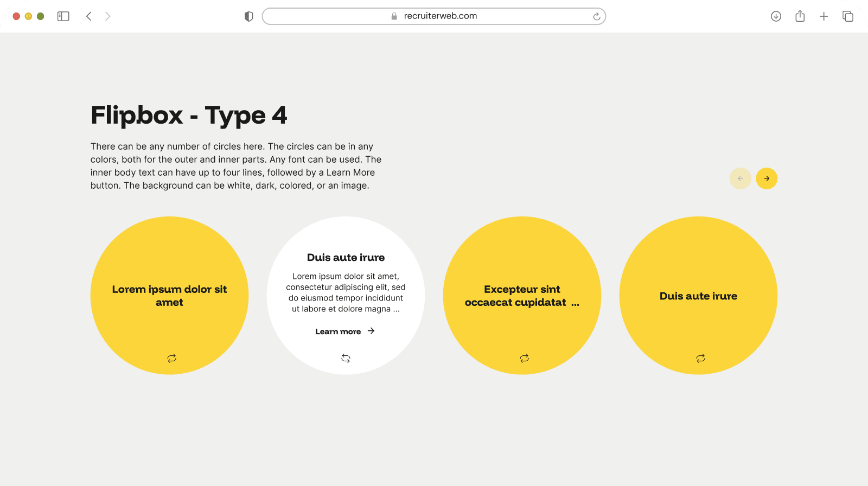This screenshot has height=486, width=868.
Task: Open the privacy shield report
Action: click(x=249, y=16)
